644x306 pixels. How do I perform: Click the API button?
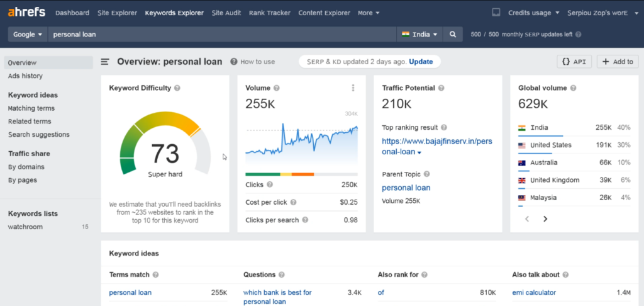(574, 62)
